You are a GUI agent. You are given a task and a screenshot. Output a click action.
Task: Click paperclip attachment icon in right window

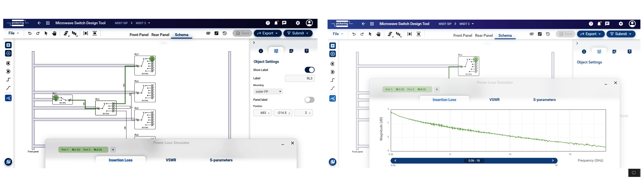coord(531,34)
